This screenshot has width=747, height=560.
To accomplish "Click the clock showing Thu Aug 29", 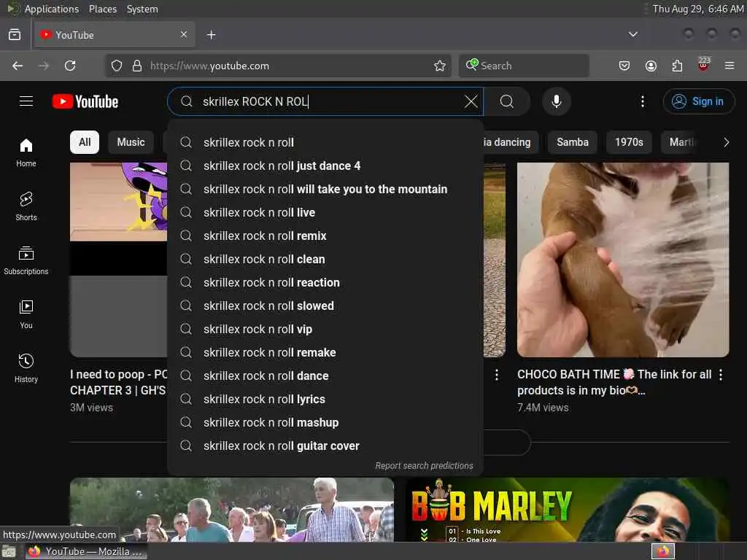I will 697,9.
